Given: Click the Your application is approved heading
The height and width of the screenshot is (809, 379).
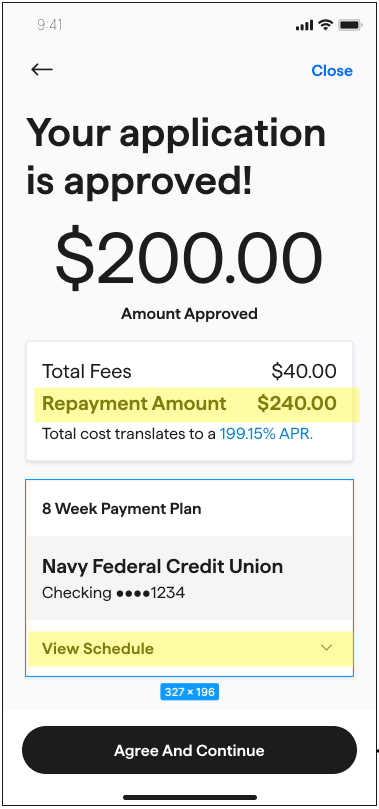Looking at the screenshot, I should click(x=176, y=157).
